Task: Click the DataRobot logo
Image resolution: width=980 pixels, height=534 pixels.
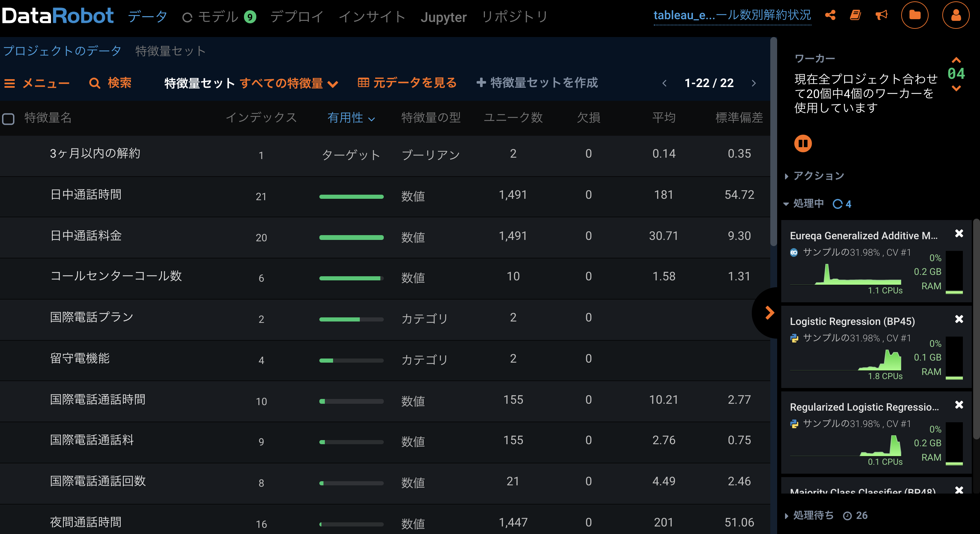Action: click(x=58, y=16)
